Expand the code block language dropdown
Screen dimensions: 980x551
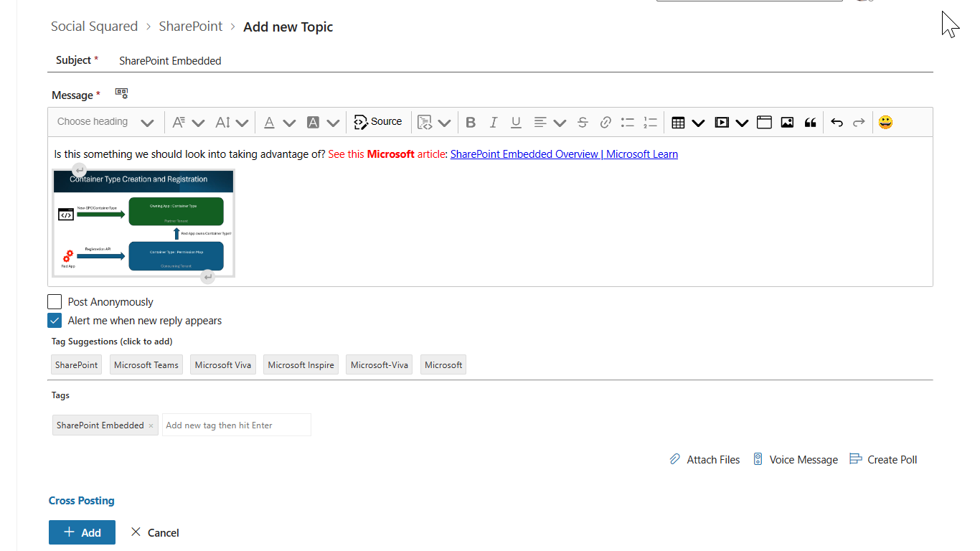pyautogui.click(x=444, y=123)
